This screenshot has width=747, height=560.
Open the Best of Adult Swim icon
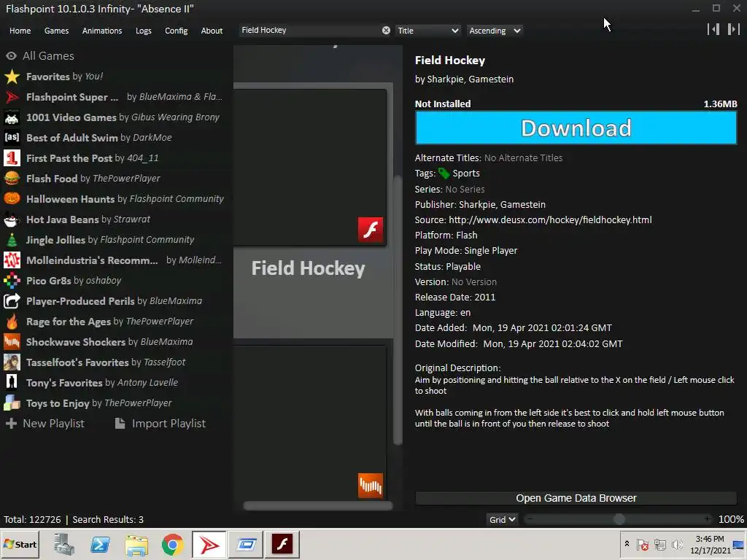pyautogui.click(x=12, y=138)
